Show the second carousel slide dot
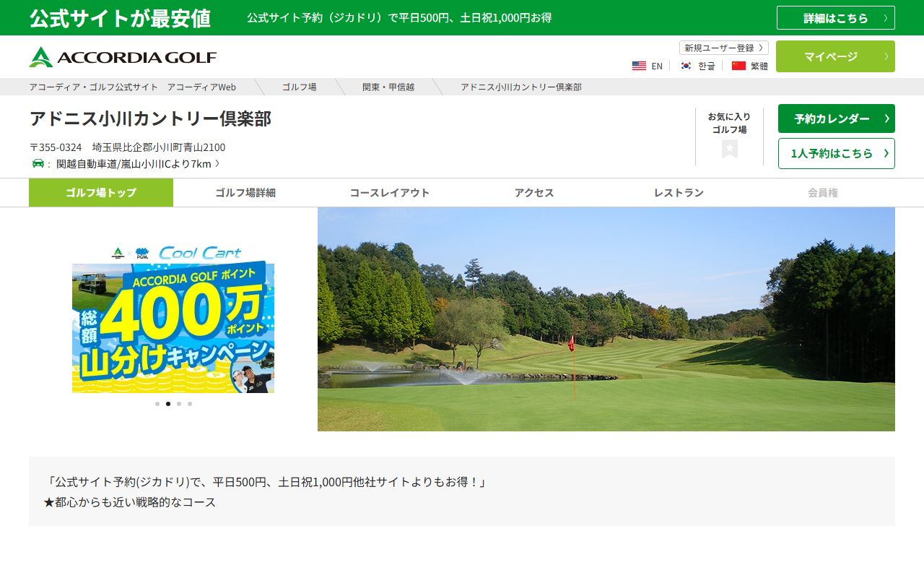Screen dimensions: 924x578 point(168,404)
